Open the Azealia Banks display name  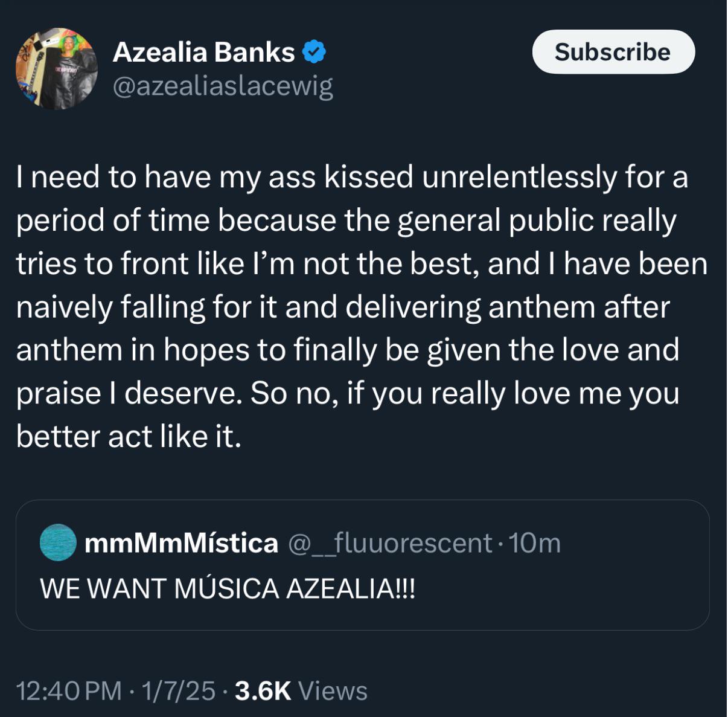pyautogui.click(x=203, y=53)
